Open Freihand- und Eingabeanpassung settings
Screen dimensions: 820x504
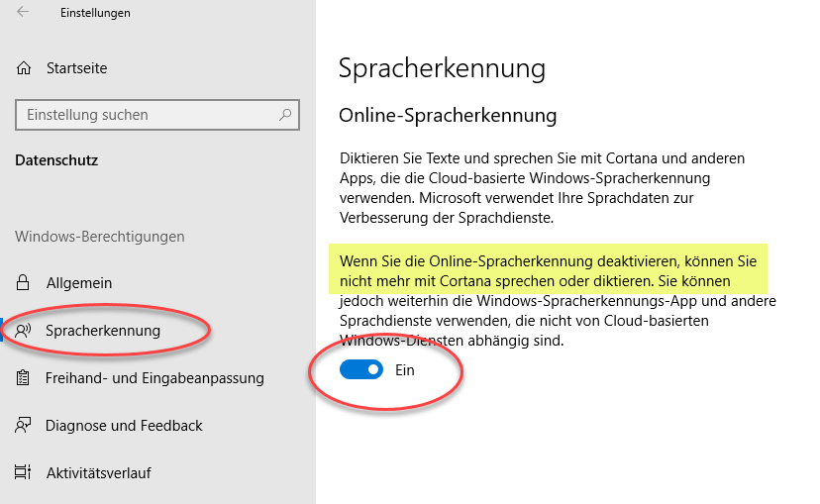pyautogui.click(x=154, y=378)
